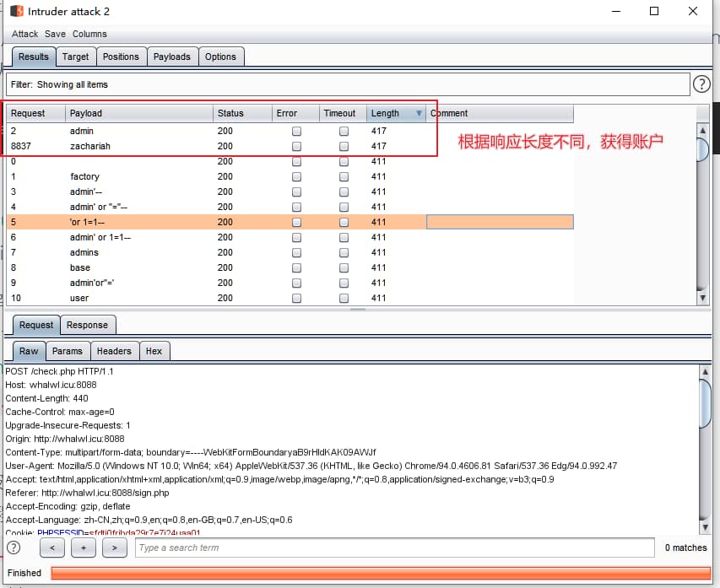Open the Save menu
This screenshot has width=720, height=588.
pyautogui.click(x=55, y=34)
